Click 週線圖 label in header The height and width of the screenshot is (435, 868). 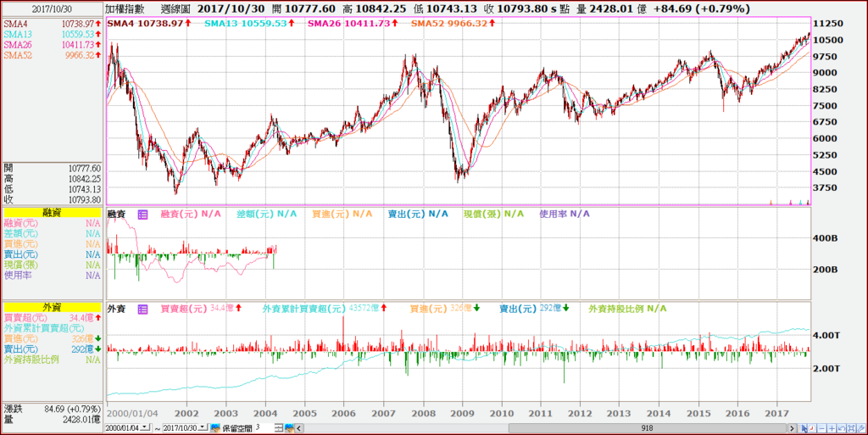coord(175,8)
